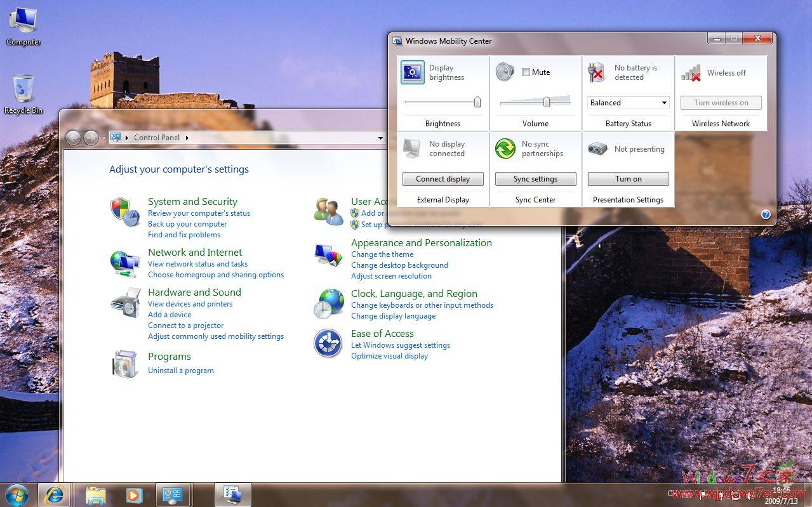Click the green sync icon in Sync Center tile

tap(504, 148)
